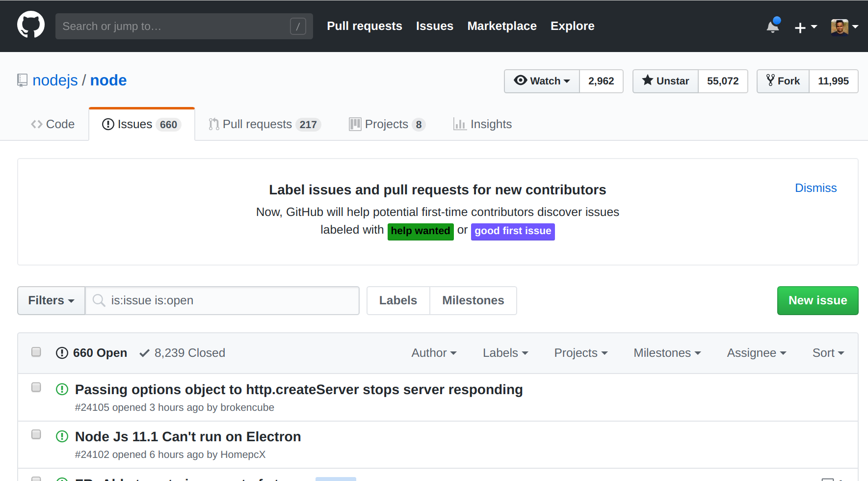The height and width of the screenshot is (481, 868).
Task: Open the Author filter dropdown
Action: 434,353
